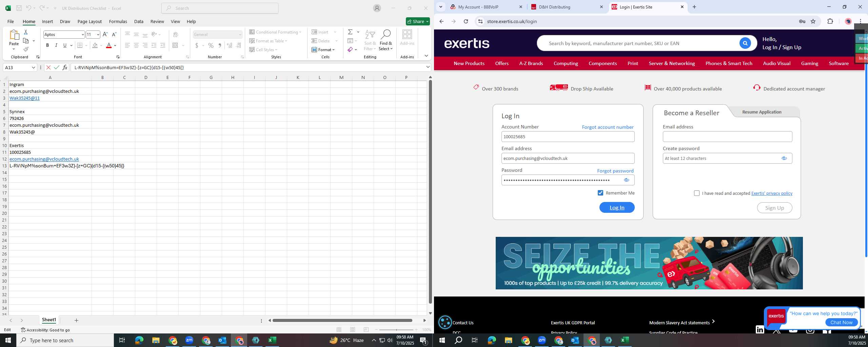Open Format as Table dropdown

[268, 41]
